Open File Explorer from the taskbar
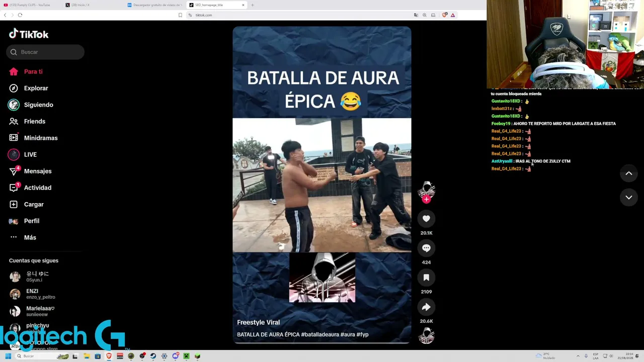The width and height of the screenshot is (644, 362). [x=87, y=356]
